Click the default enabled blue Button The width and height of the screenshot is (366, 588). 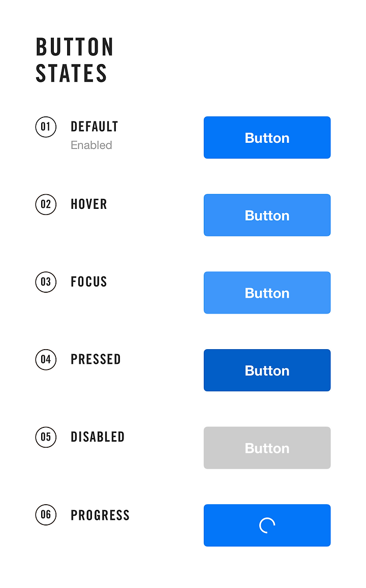267,138
